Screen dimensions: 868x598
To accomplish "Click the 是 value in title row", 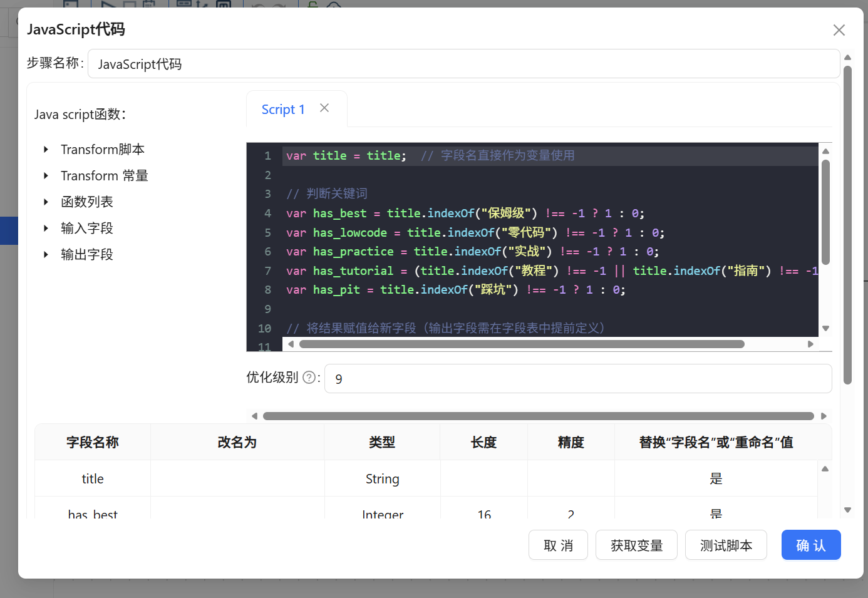I will click(x=716, y=478).
